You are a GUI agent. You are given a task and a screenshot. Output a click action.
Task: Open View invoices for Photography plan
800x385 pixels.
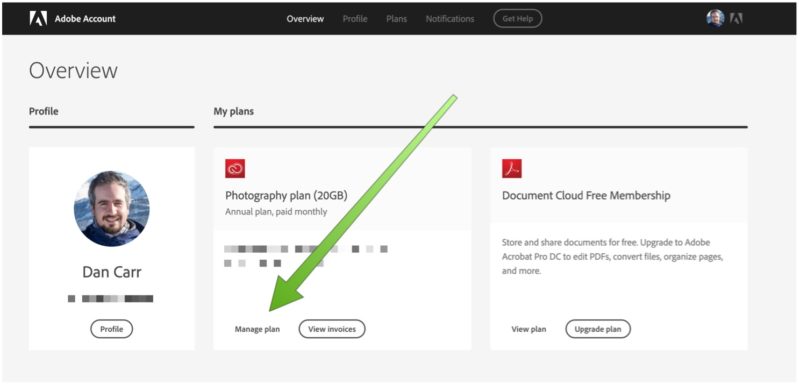point(332,329)
